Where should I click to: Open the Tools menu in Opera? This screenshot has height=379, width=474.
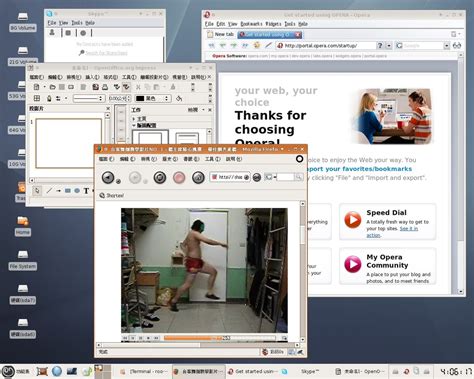coord(290,24)
